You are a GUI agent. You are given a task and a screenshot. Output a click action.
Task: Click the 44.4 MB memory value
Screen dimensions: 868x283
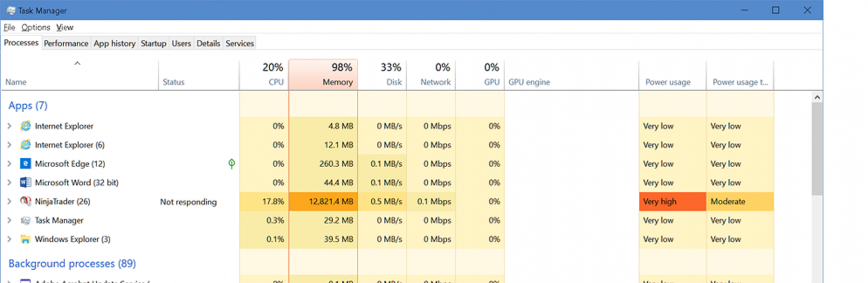coord(339,183)
